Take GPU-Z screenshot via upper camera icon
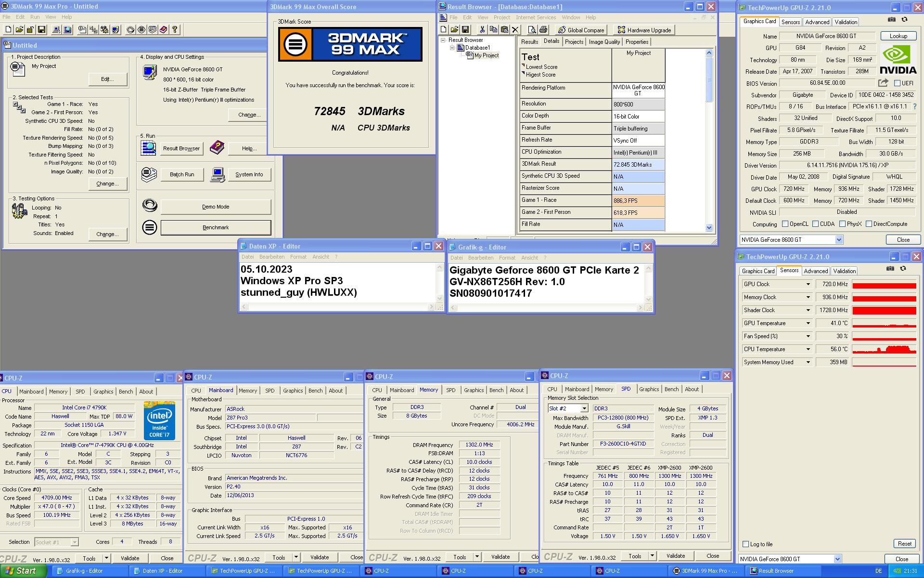 tap(892, 20)
